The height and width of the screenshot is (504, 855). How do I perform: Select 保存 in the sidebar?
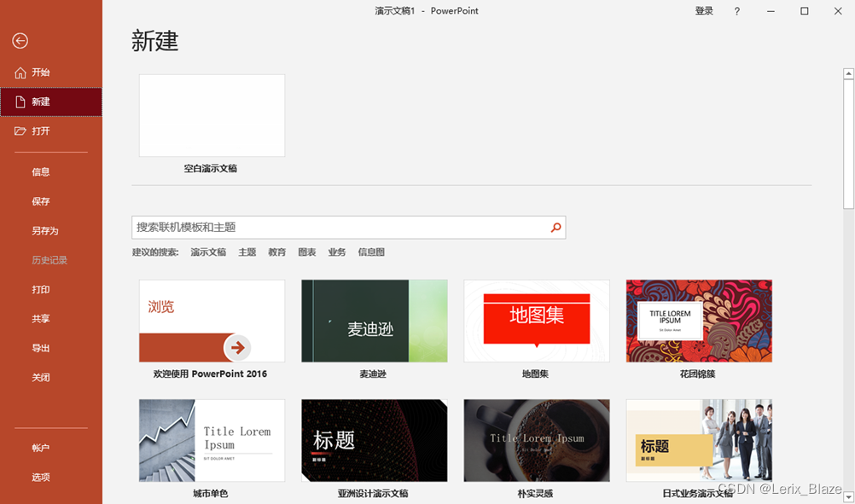click(x=41, y=201)
